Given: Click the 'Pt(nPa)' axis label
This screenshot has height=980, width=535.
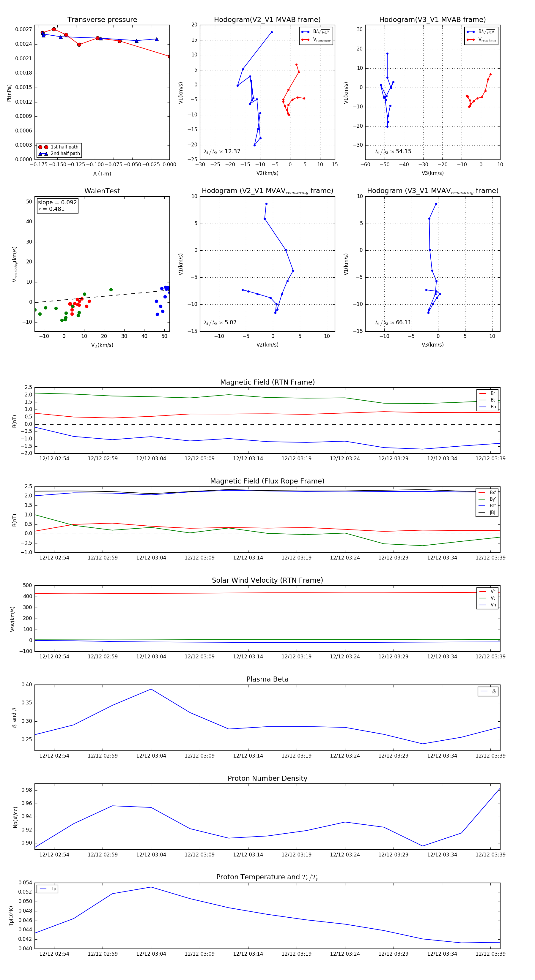Looking at the screenshot, I should (x=9, y=93).
